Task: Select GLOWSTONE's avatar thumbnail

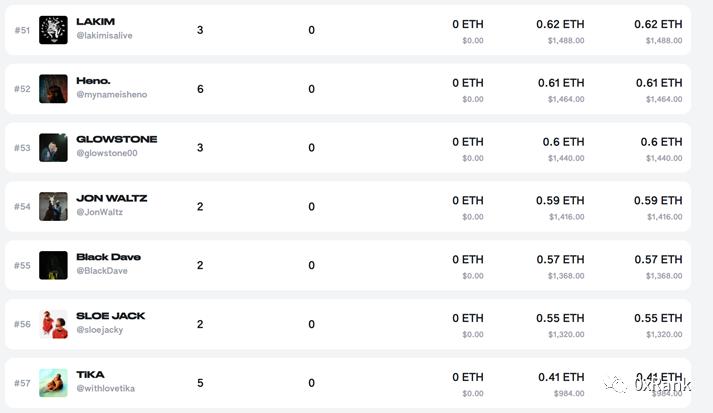Action: click(x=53, y=147)
